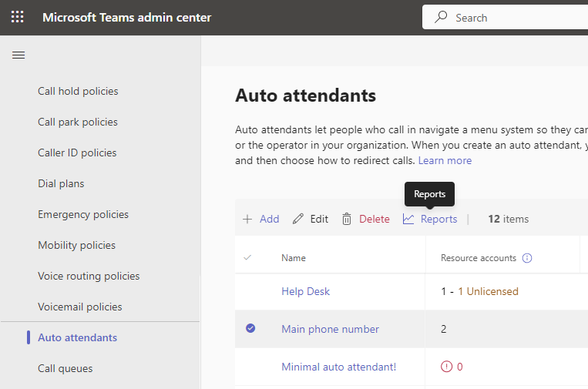The image size is (588, 389).
Task: Follow the Learn more link
Action: click(445, 160)
